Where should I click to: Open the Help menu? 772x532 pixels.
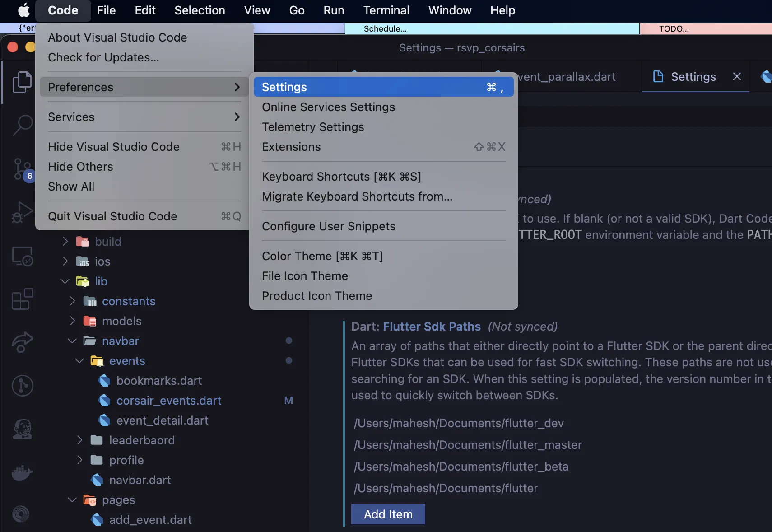pyautogui.click(x=502, y=10)
